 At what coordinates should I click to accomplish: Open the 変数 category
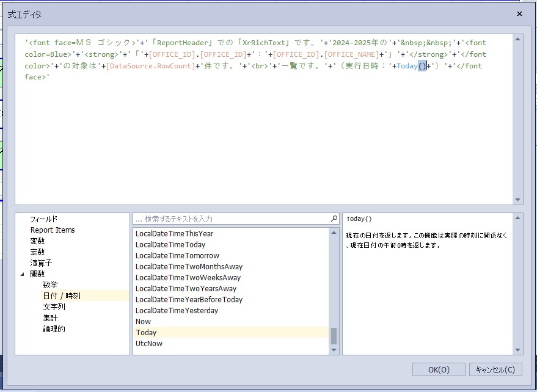[37, 241]
